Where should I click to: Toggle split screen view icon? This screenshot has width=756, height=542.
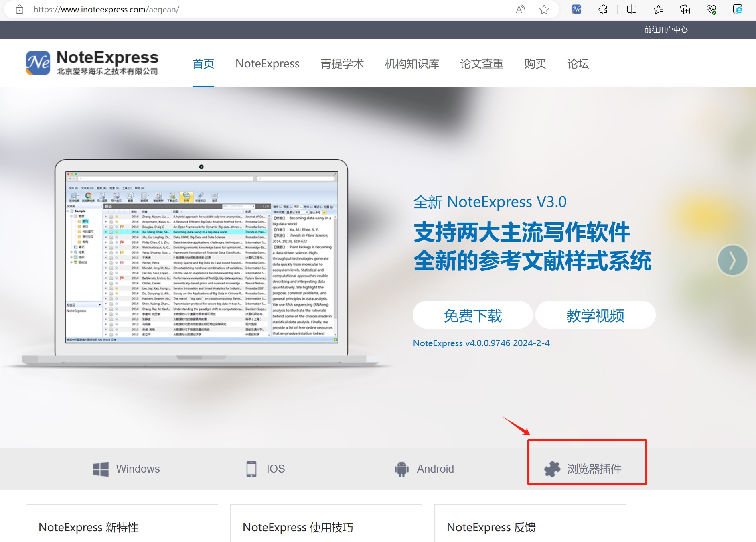coord(632,9)
